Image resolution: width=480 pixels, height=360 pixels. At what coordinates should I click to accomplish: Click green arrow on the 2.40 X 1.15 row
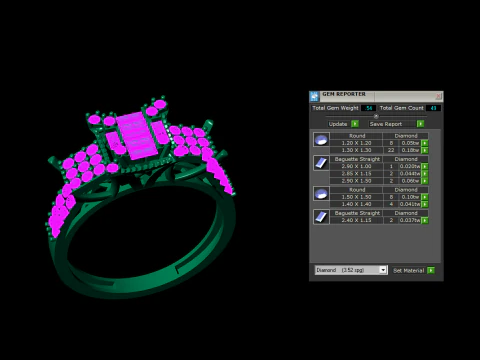click(425, 220)
